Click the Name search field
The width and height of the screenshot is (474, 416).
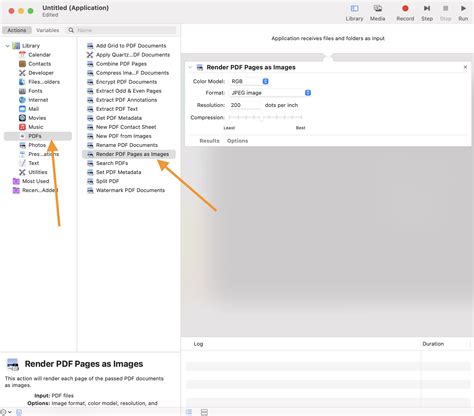click(x=121, y=30)
